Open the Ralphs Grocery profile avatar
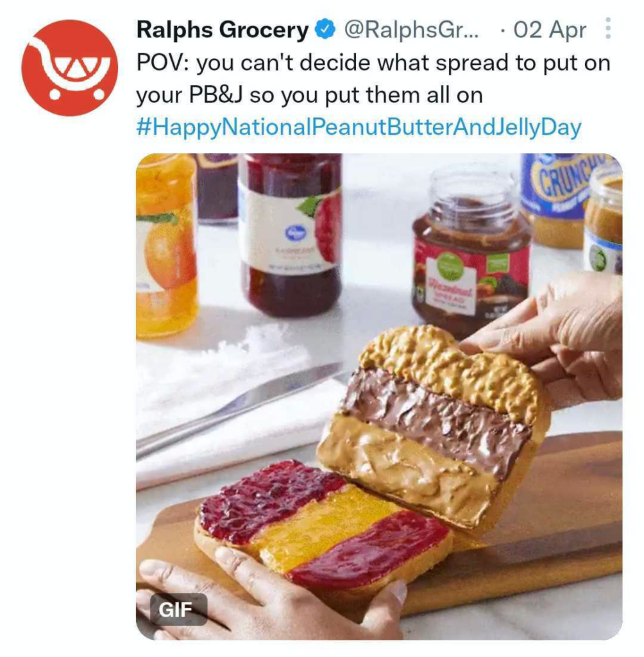This screenshot has width=644, height=657. [x=69, y=68]
